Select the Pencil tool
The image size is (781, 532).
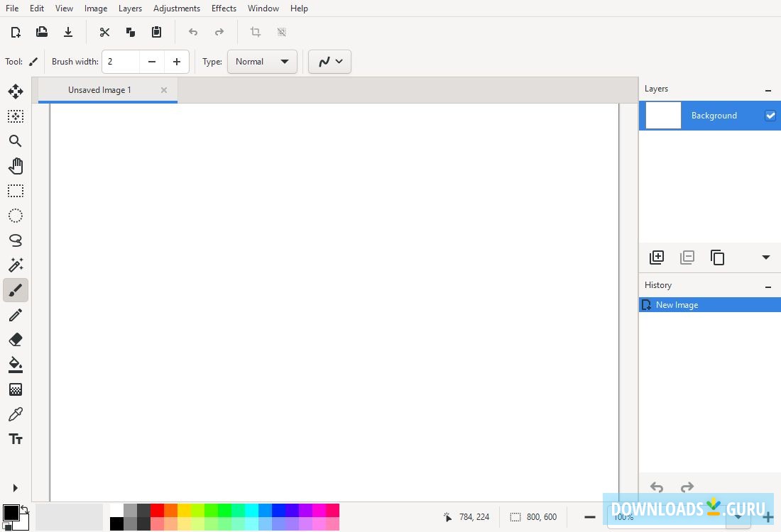pos(15,315)
